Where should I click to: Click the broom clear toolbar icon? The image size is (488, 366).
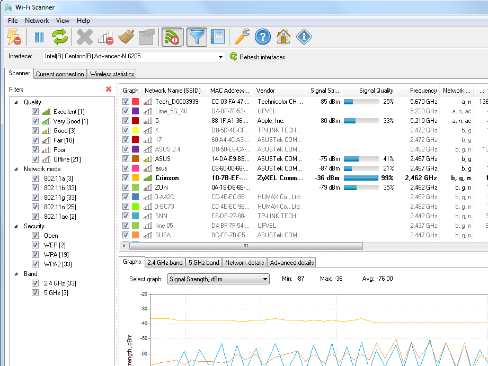[x=126, y=37]
